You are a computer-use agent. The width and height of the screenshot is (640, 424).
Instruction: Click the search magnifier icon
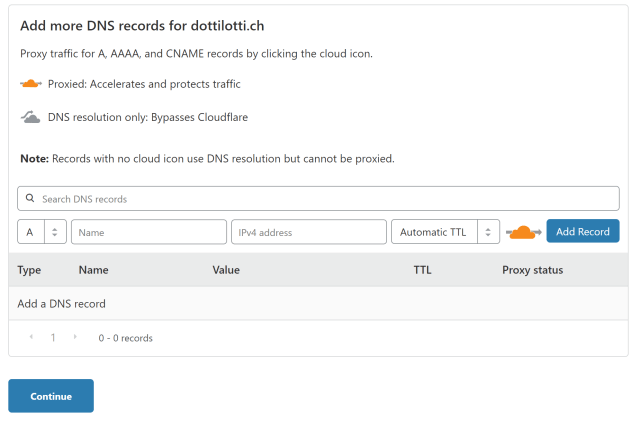click(30, 199)
